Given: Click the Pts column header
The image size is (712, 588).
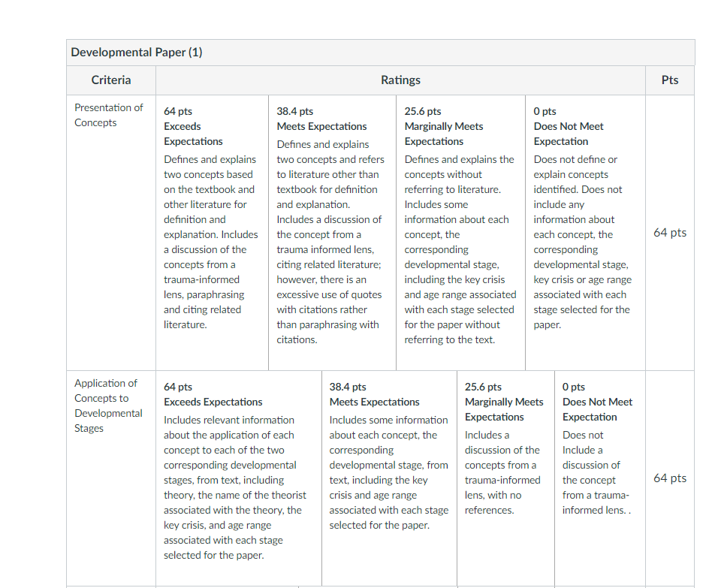Looking at the screenshot, I should 670,80.
